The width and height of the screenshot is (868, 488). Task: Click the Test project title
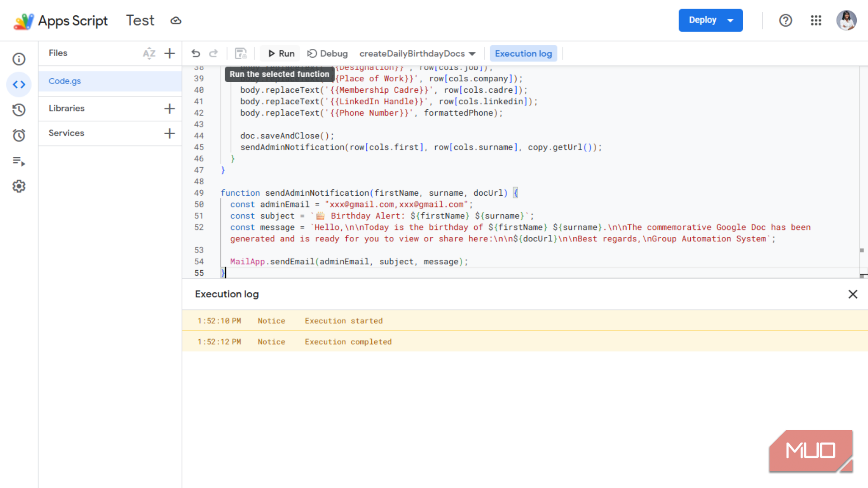click(x=140, y=20)
